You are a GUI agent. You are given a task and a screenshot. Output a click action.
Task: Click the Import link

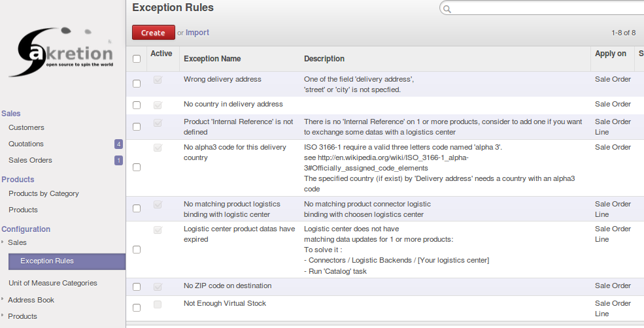click(x=197, y=33)
